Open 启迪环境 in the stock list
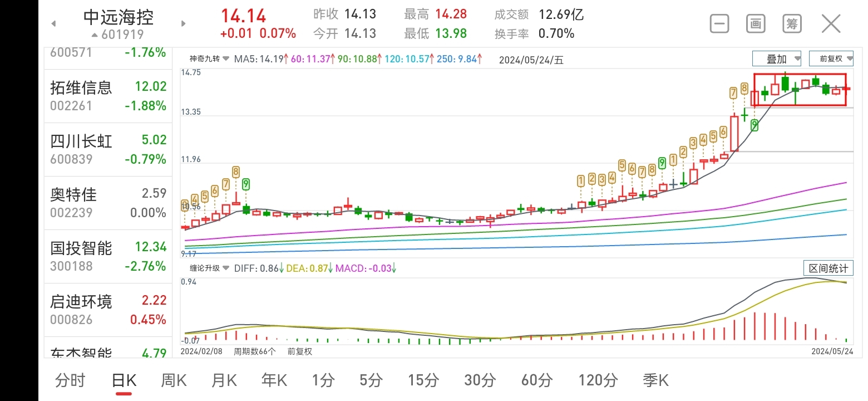 coord(108,310)
